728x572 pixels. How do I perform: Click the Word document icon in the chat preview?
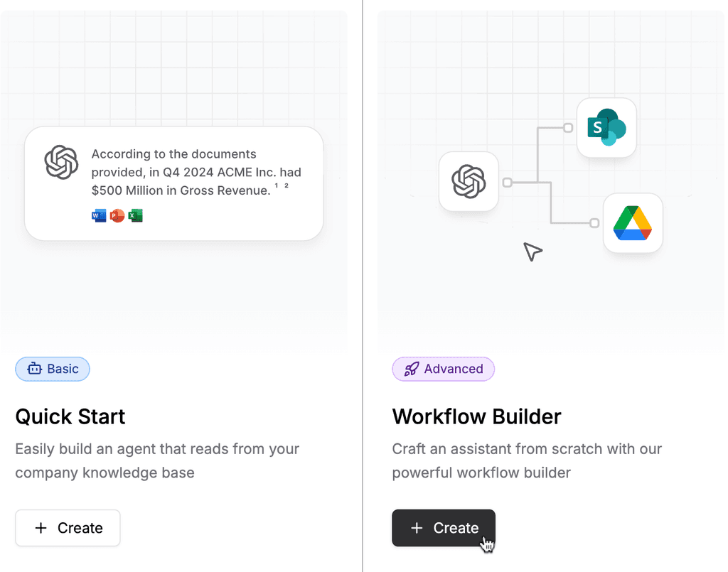(98, 215)
